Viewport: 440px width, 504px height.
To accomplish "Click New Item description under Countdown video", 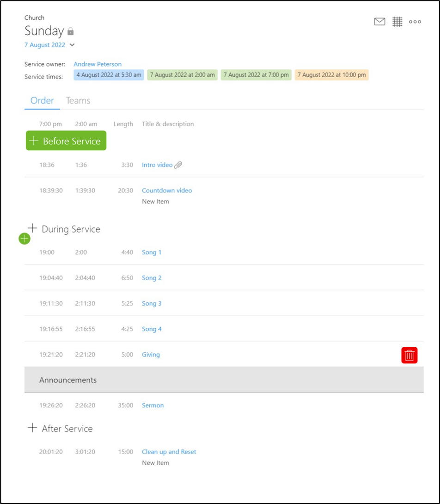I will [156, 202].
